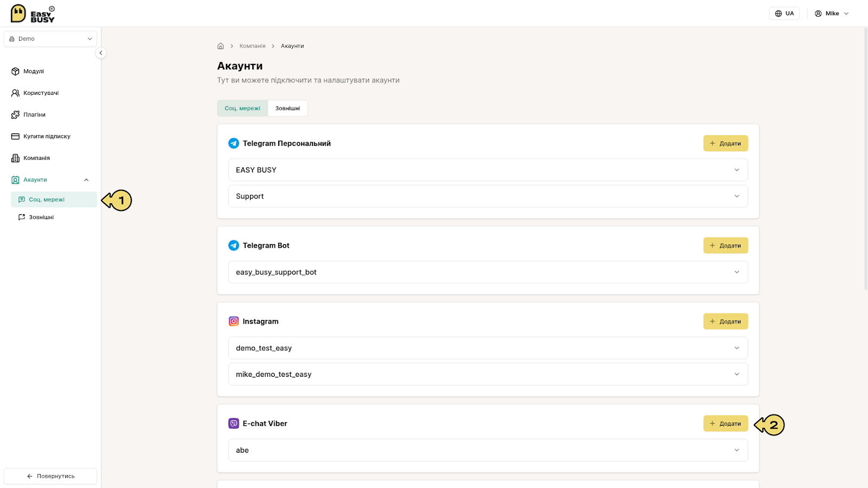Collapse the sidebar with the arrow button
The image size is (868, 488).
click(100, 53)
